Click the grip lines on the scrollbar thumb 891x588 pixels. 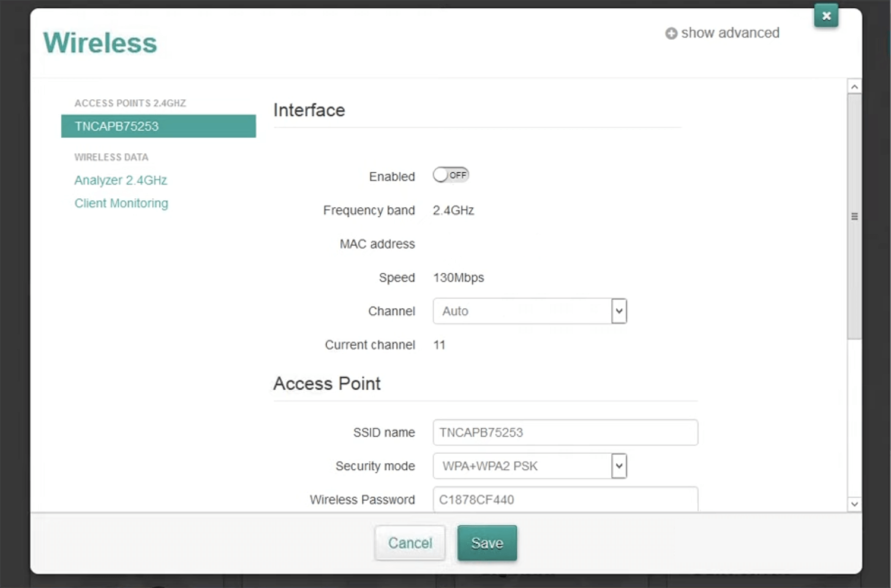(x=854, y=217)
